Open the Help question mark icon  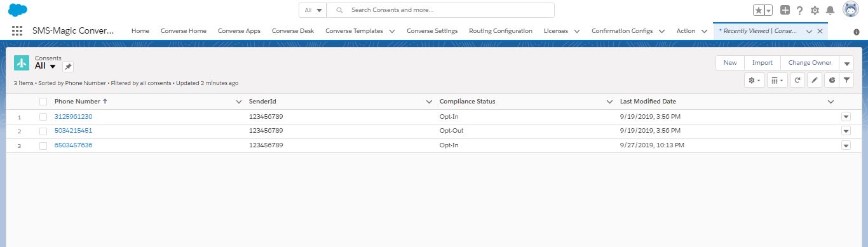tap(799, 10)
